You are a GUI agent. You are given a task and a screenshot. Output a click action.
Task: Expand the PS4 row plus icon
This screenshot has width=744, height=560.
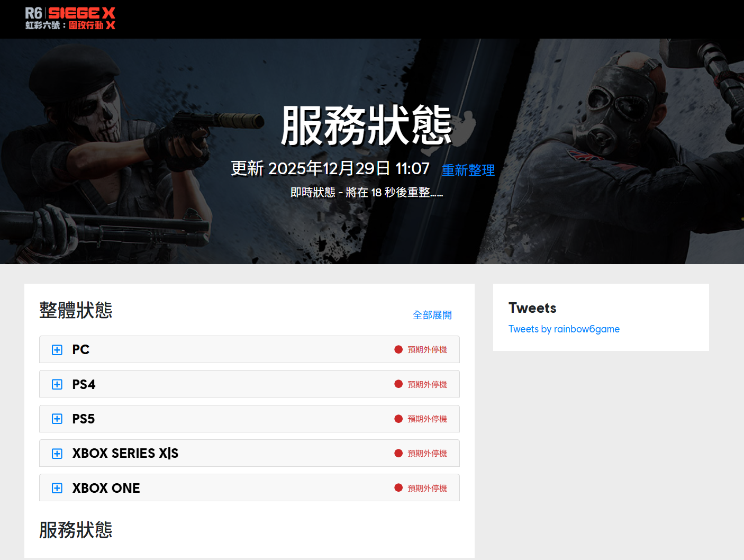tap(57, 384)
